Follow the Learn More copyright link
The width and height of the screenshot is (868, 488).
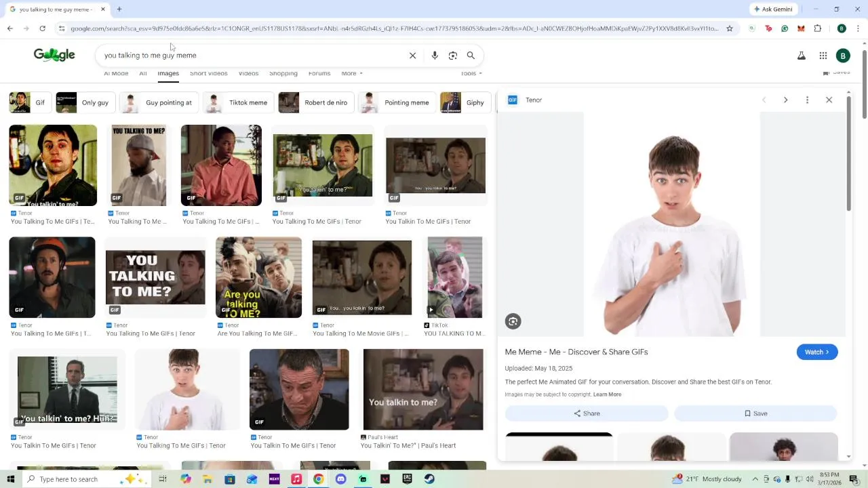pyautogui.click(x=607, y=394)
